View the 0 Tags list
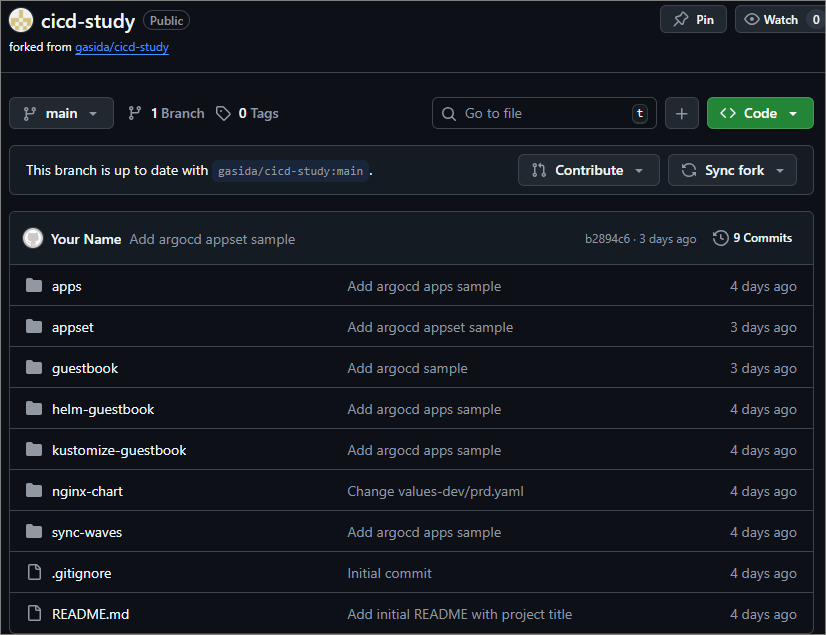 tap(248, 113)
